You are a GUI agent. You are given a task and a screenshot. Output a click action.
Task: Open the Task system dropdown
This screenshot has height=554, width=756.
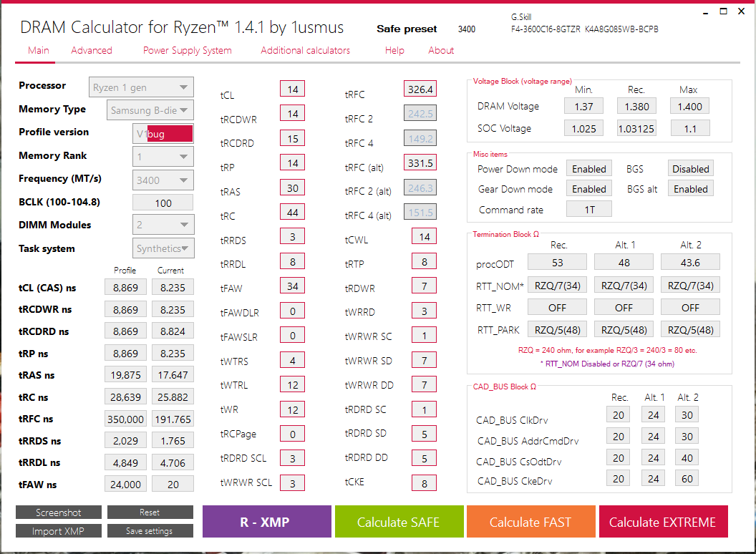click(163, 248)
